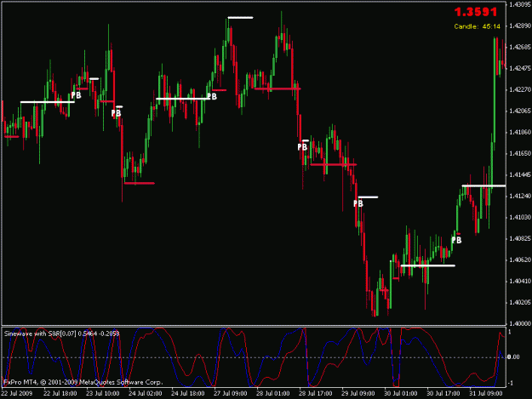The image size is (532, 399).
Task: Click the 0.00 level on the Sinewave scale
Action: coord(513,357)
